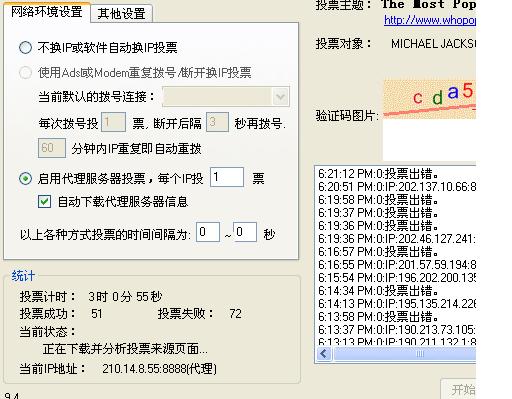The height and width of the screenshot is (399, 512).
Task: Open the 其他设置 tab
Action: (x=121, y=14)
